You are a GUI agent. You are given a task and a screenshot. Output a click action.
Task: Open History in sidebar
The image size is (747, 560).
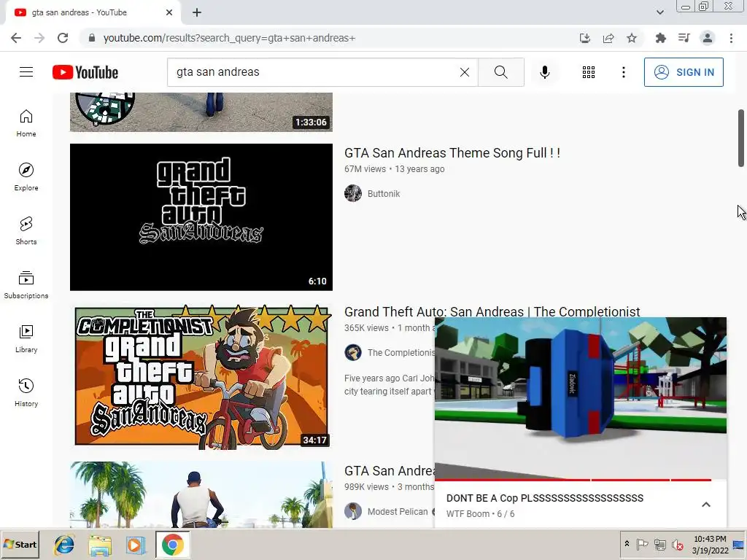coord(26,392)
